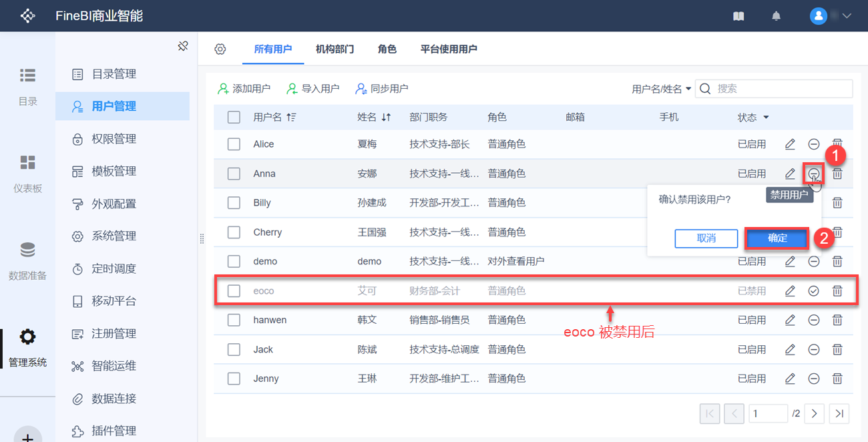Open the notification bell

click(776, 16)
